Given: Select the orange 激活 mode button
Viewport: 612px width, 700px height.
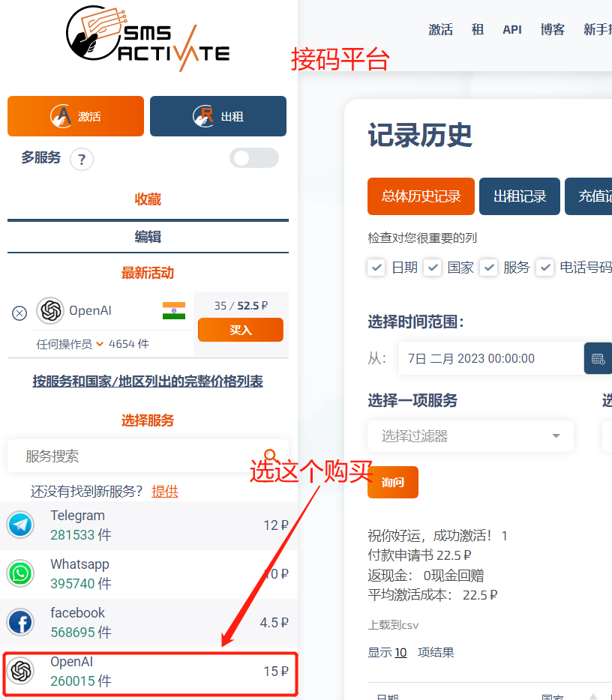Looking at the screenshot, I should click(x=76, y=116).
